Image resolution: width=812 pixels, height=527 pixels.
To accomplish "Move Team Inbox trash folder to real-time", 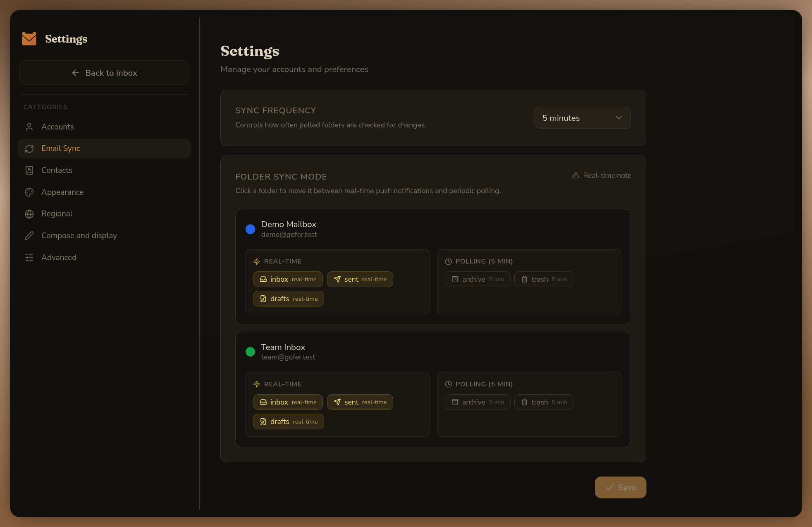I will pyautogui.click(x=544, y=402).
